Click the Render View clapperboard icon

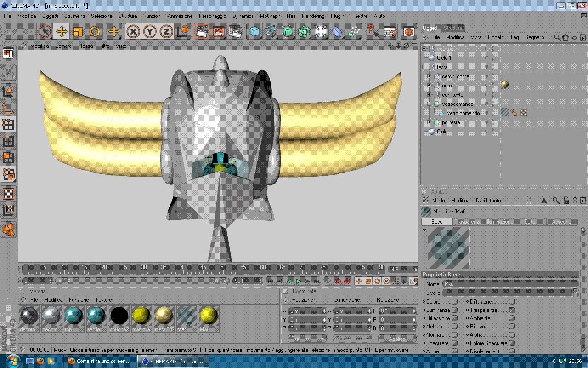(x=202, y=31)
